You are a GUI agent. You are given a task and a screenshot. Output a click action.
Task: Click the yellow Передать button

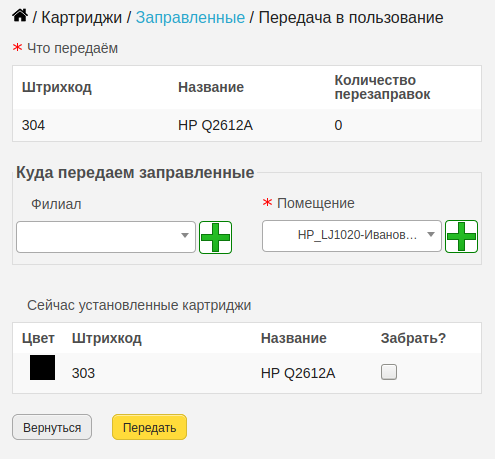[x=149, y=427]
